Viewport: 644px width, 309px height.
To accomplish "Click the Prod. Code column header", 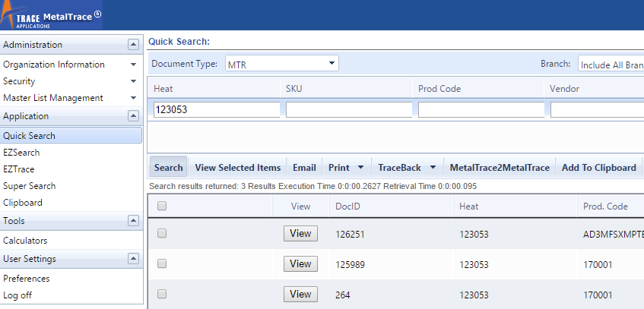I will point(605,206).
